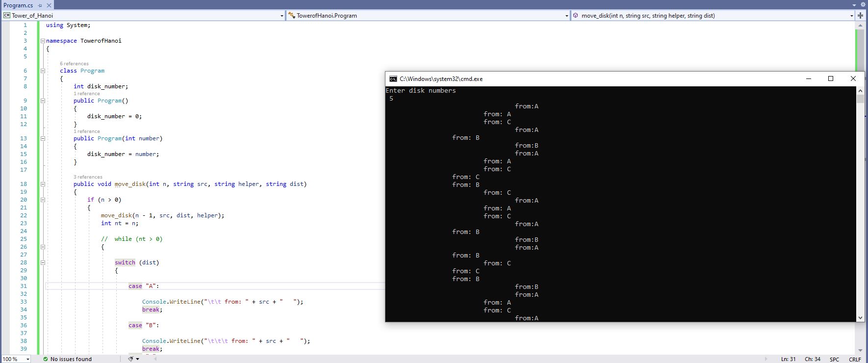Click the cmd.exe scrollbar down arrow
The image size is (868, 363).
coord(860,318)
